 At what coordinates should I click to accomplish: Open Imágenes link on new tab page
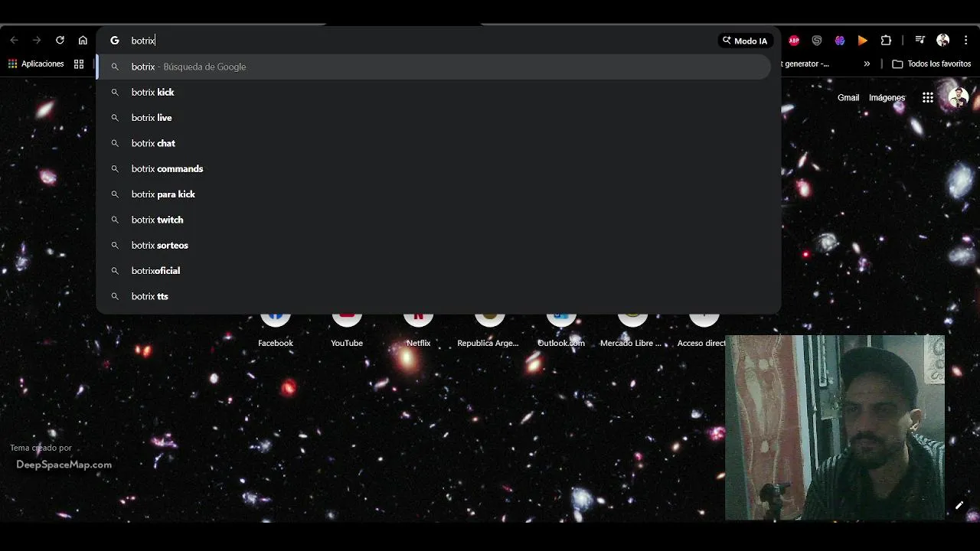[887, 97]
